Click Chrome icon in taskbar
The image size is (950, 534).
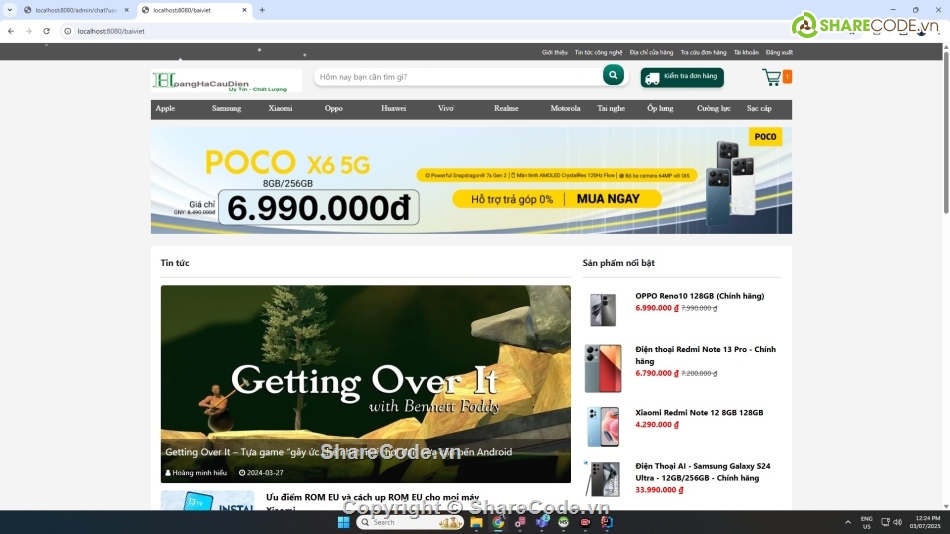tap(498, 522)
